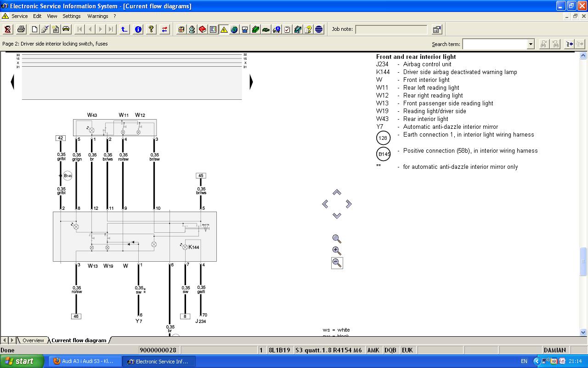Toggle the yellow warning triangle flow diagram icon

224,29
